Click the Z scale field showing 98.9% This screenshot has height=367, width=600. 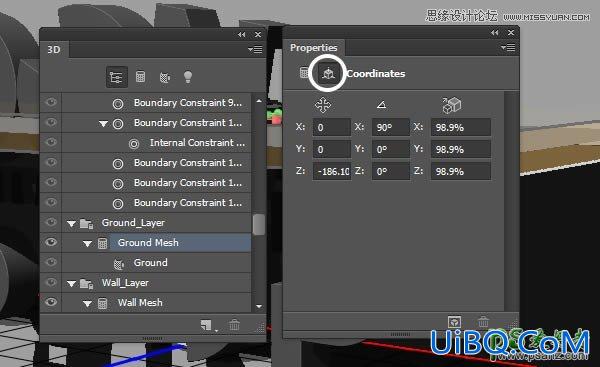tap(461, 171)
